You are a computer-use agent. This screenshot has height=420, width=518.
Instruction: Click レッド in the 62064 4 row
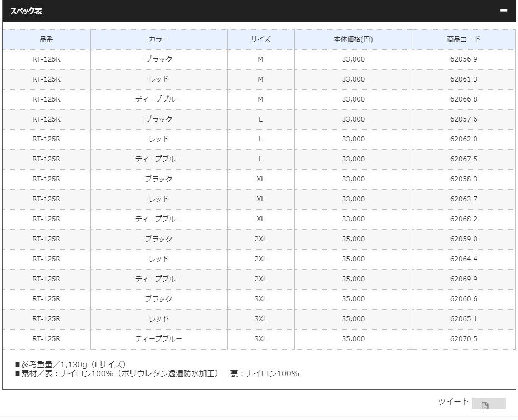159,259
